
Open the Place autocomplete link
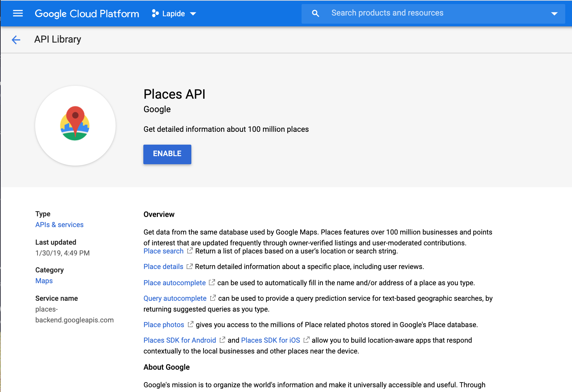174,283
